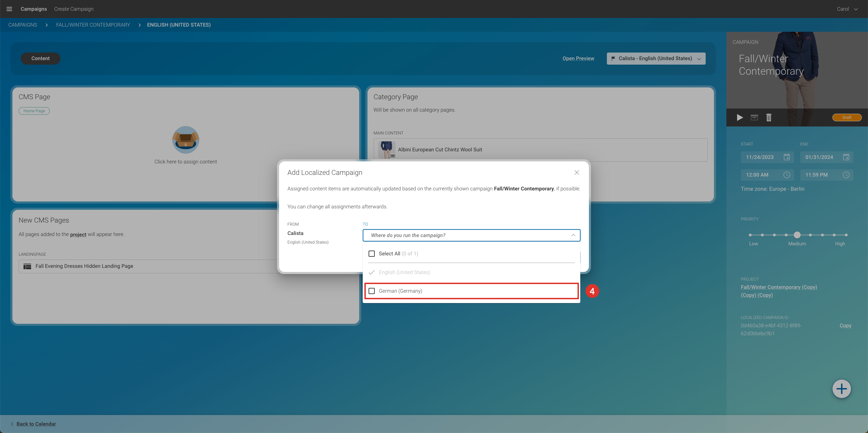Viewport: 868px width, 433px height.
Task: Delete the campaign via the trash icon
Action: pyautogui.click(x=769, y=117)
